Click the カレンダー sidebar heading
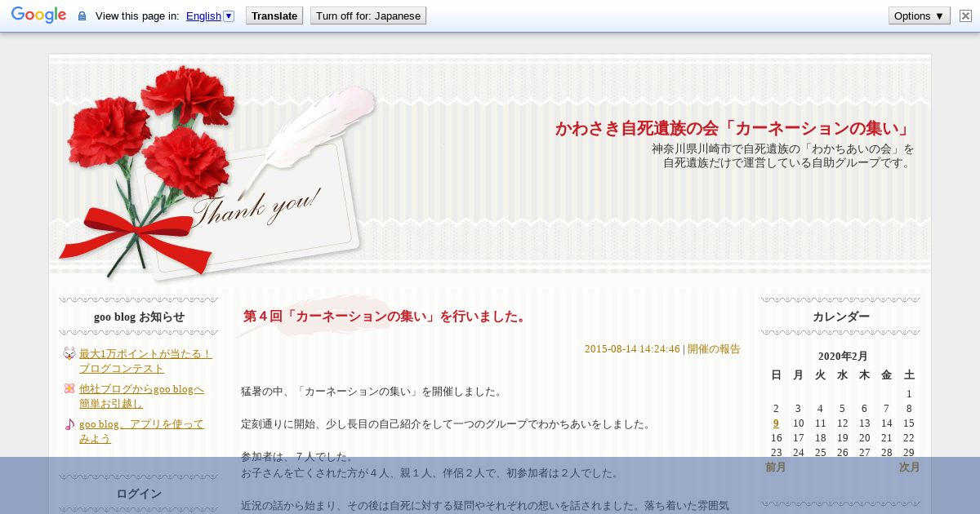Image resolution: width=980 pixels, height=514 pixels. pos(841,317)
